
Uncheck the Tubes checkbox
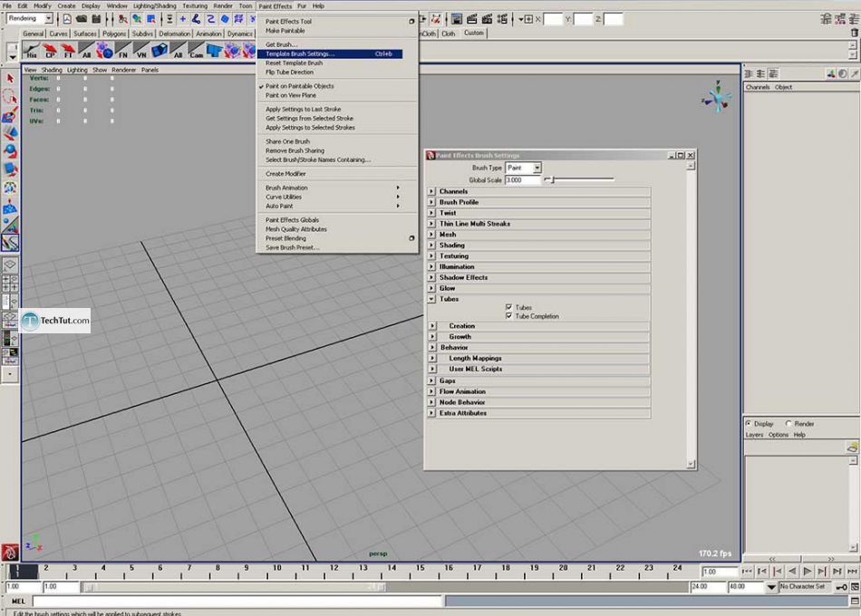point(509,307)
